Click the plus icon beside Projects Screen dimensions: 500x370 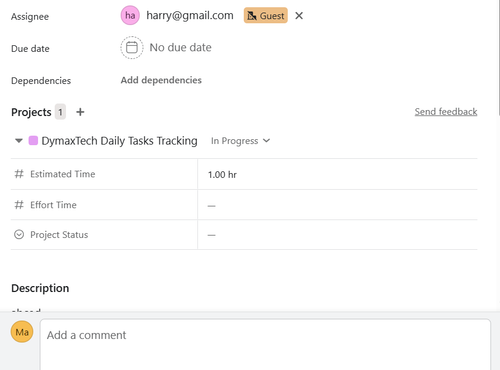tap(80, 112)
